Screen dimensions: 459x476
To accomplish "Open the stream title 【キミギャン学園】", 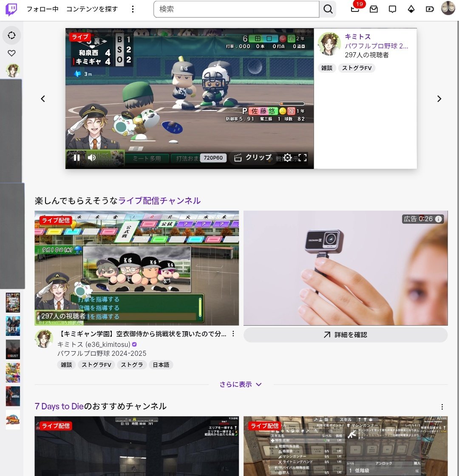I will (142, 334).
